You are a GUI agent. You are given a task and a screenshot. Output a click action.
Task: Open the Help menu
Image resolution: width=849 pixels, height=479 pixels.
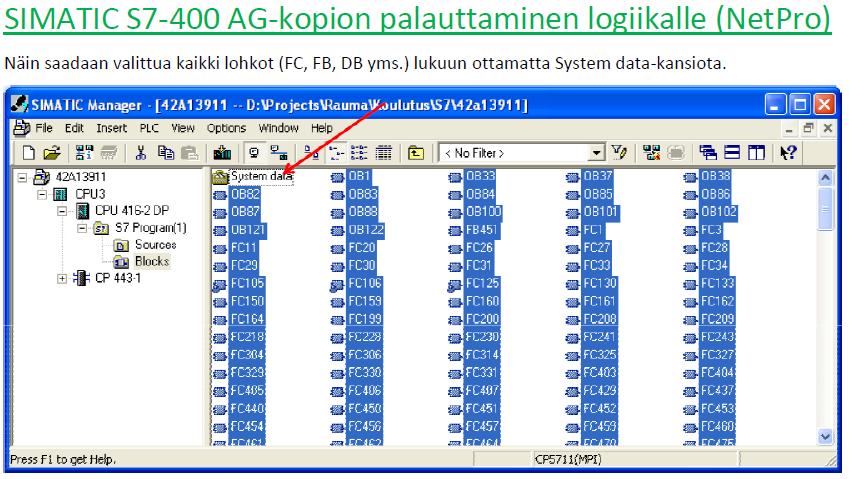(x=322, y=128)
